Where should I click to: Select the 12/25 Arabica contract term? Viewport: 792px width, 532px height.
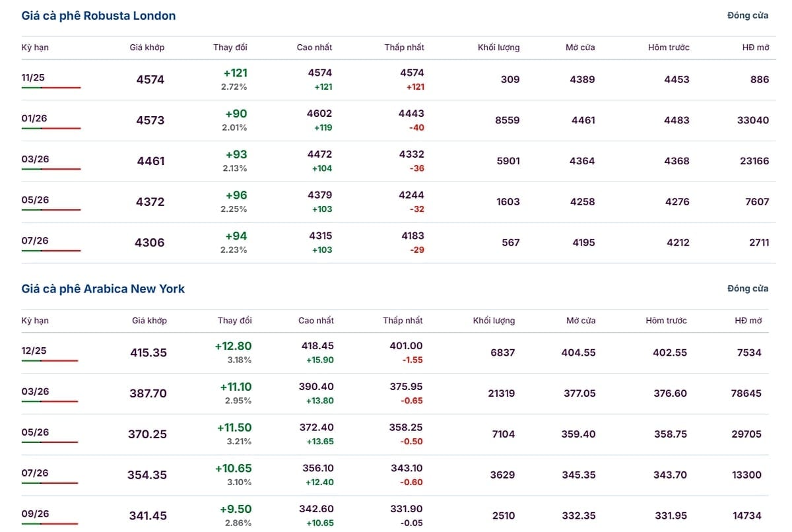[x=34, y=351]
